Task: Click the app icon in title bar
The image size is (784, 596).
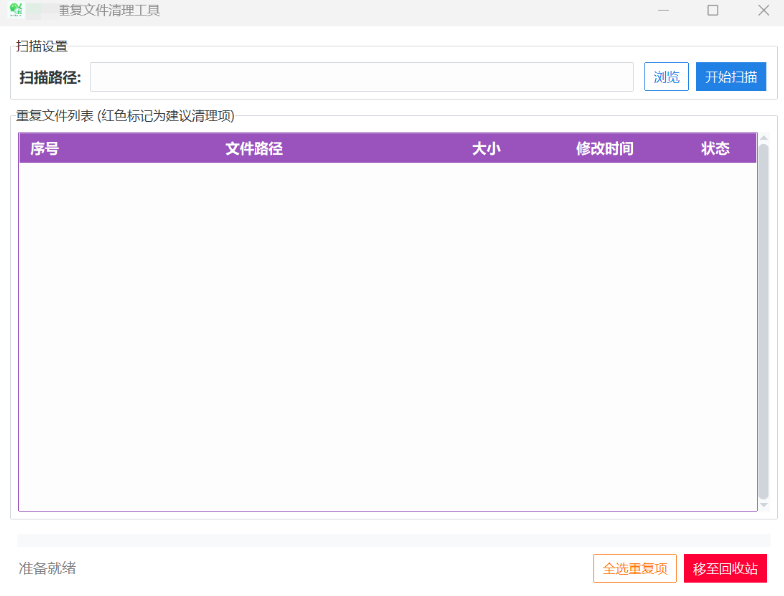Action: point(16,10)
